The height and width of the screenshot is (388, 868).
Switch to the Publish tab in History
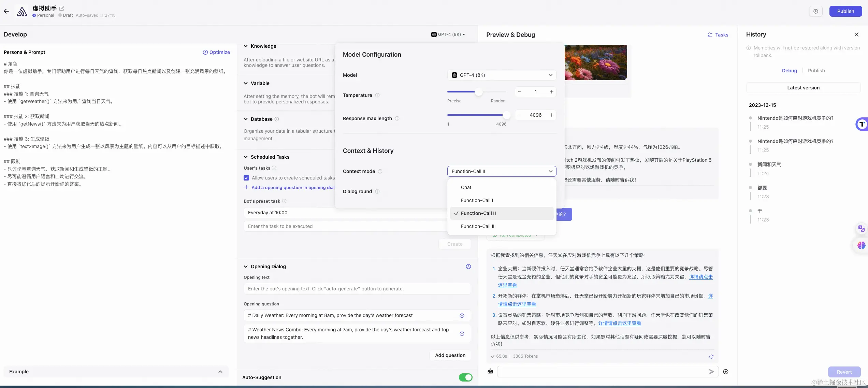[x=816, y=71]
